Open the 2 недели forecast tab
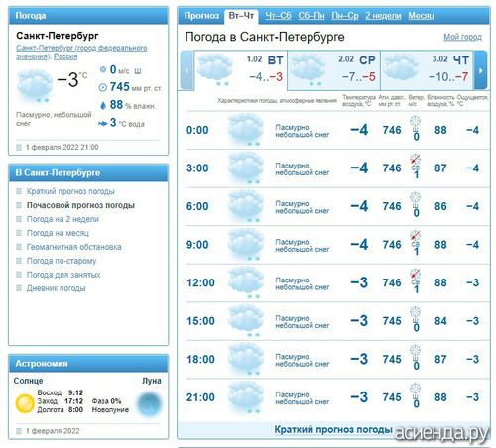Image resolution: width=496 pixels, height=448 pixels. point(383,16)
